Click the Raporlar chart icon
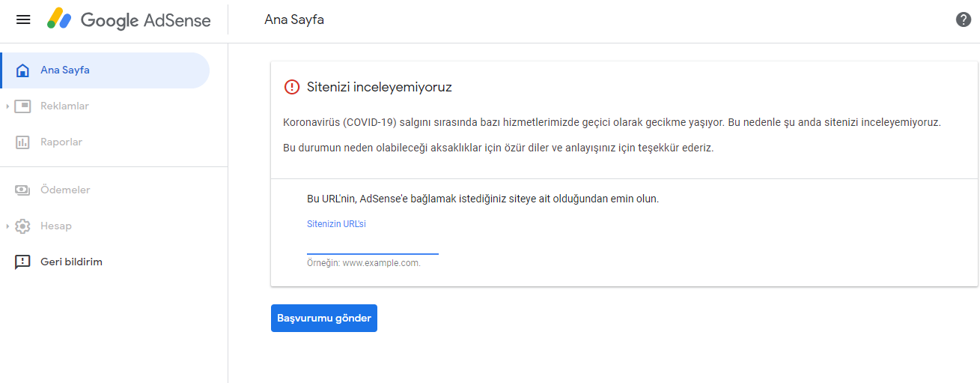This screenshot has height=383, width=980. tap(23, 142)
